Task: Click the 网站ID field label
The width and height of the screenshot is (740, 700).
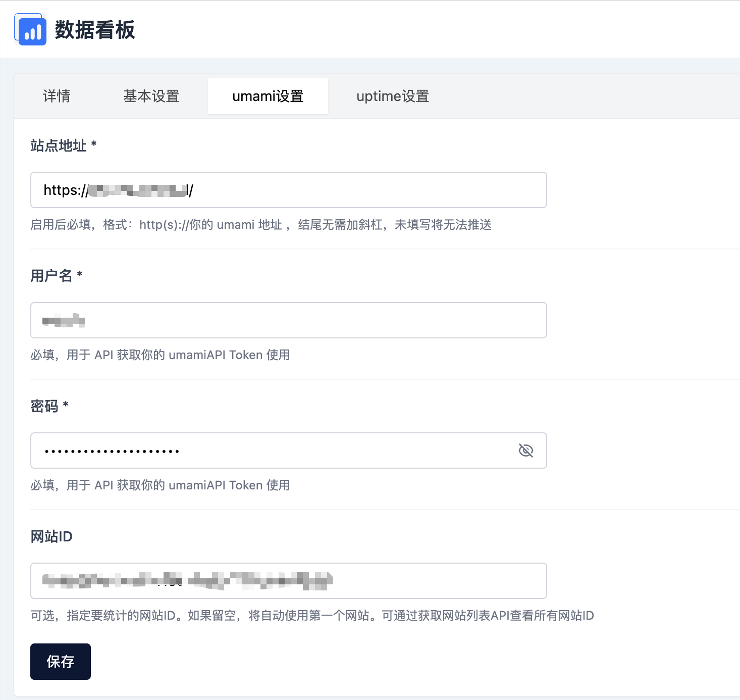Action: tap(51, 536)
